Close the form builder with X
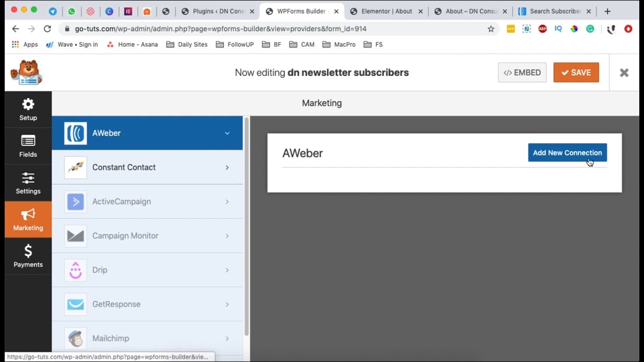The image size is (644, 362). (624, 73)
